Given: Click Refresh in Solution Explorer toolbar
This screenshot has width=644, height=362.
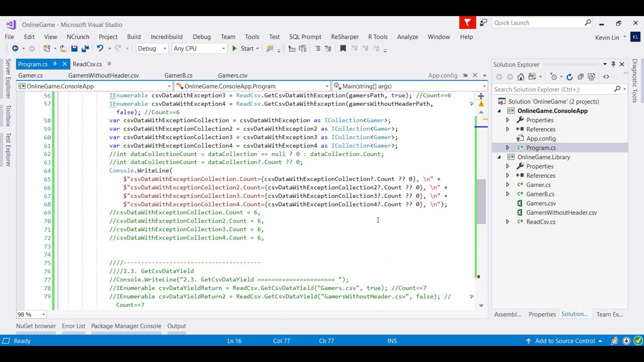Looking at the screenshot, I should 570,77.
